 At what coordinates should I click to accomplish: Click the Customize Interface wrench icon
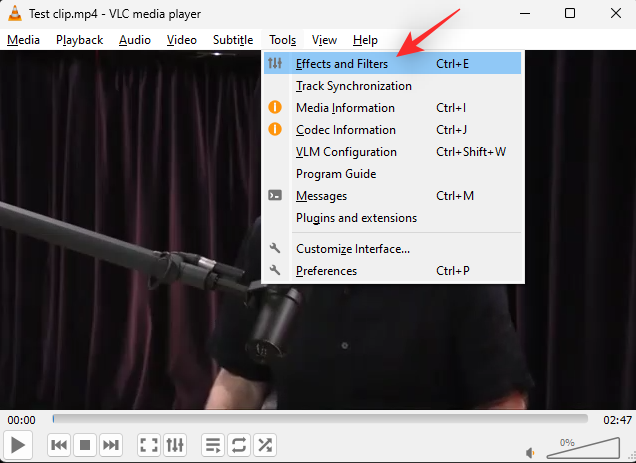tap(275, 248)
